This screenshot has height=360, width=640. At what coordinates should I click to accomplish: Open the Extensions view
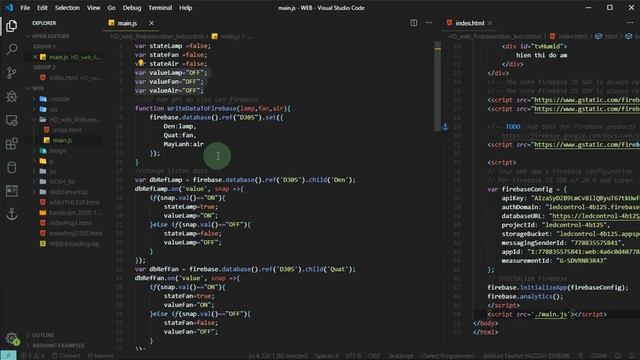coord(11,144)
